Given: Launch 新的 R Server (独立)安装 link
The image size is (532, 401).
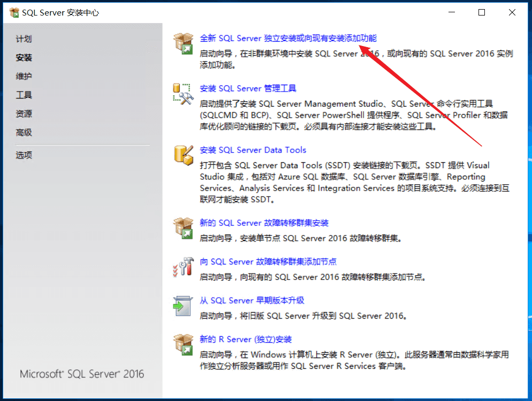Looking at the screenshot, I should point(246,339).
